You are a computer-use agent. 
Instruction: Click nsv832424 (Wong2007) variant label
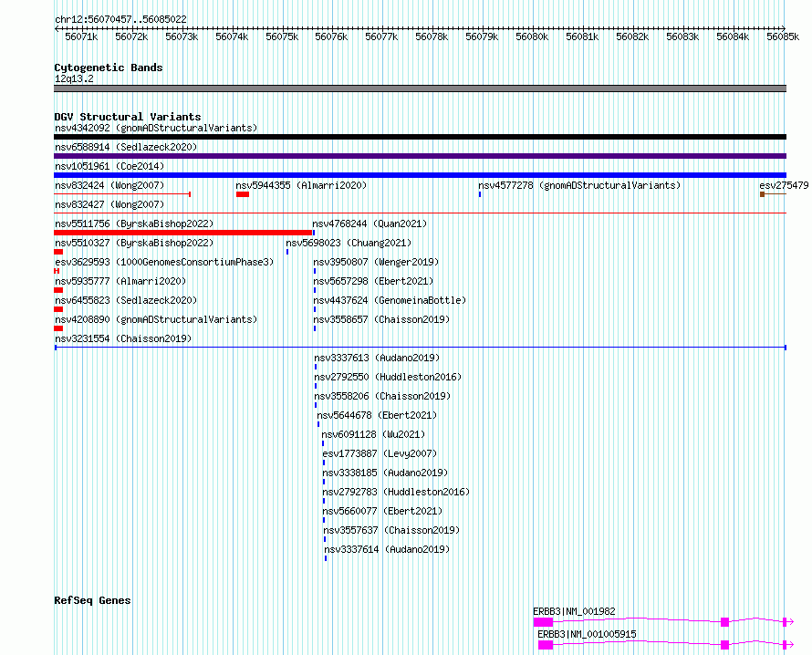(x=109, y=185)
